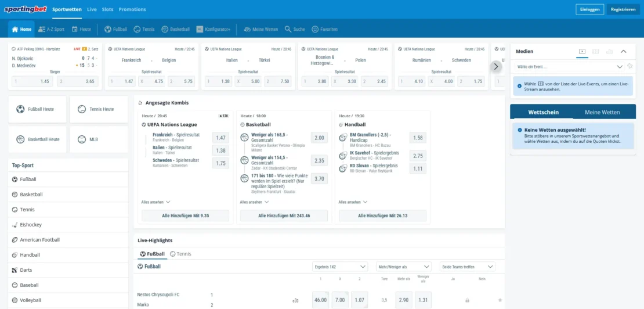Open the MLB tile
Viewport: 644px width, 309px height.
(99, 139)
